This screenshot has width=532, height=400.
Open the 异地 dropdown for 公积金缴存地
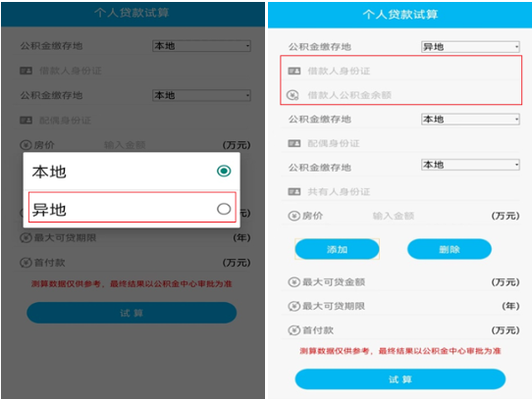pyautogui.click(x=470, y=47)
